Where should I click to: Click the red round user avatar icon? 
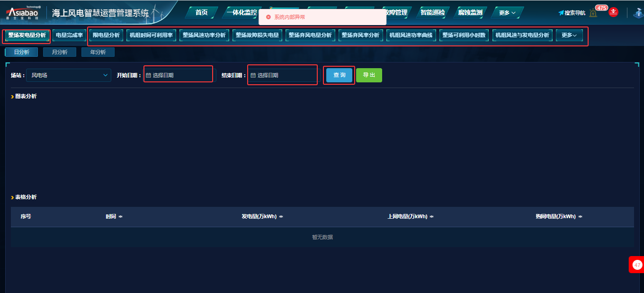(x=614, y=13)
